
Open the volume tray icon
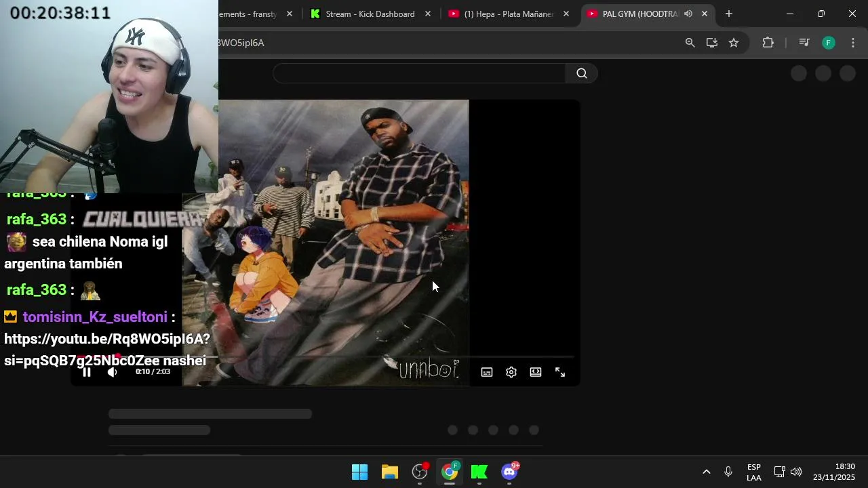pos(796,472)
